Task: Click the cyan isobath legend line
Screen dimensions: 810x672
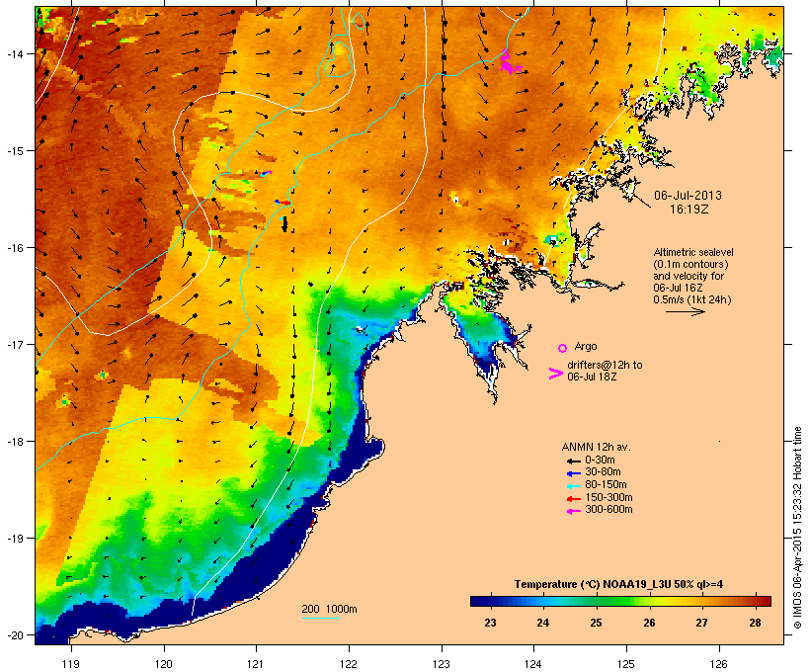Action: pos(321,618)
